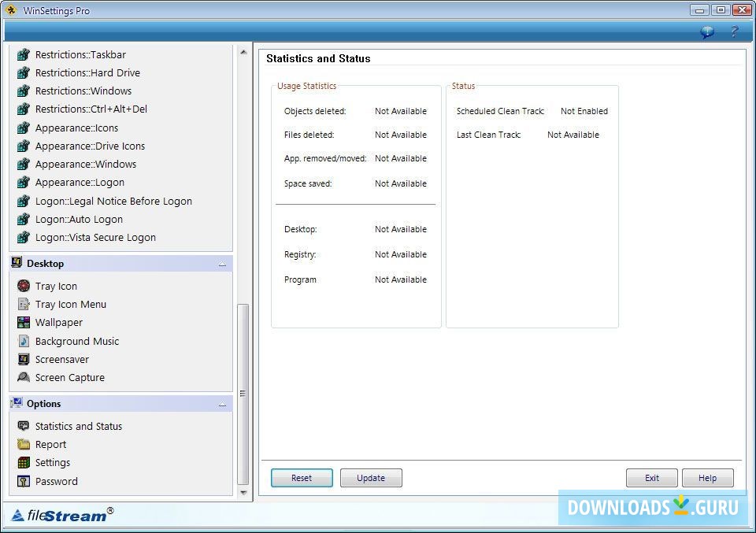
Task: Click the Tray Icon Menu symbol
Action: (23, 304)
